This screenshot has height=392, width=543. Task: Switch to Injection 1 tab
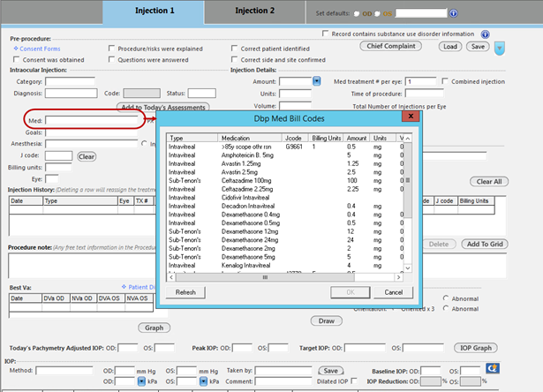[x=155, y=11]
